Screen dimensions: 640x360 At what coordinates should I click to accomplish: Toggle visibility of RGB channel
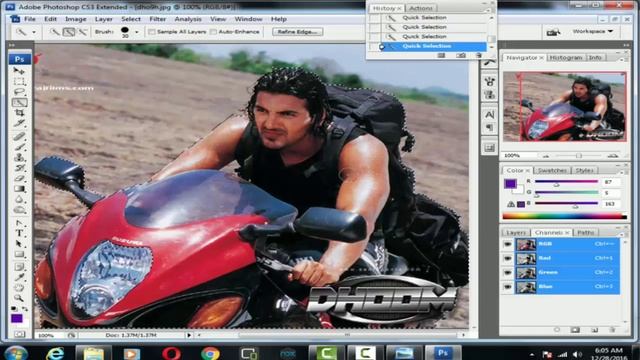(x=508, y=244)
